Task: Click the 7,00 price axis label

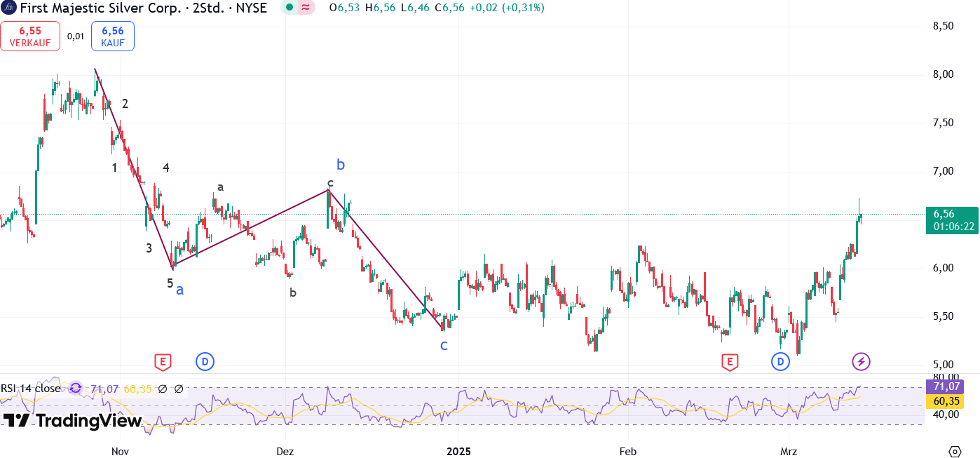Action: click(943, 171)
